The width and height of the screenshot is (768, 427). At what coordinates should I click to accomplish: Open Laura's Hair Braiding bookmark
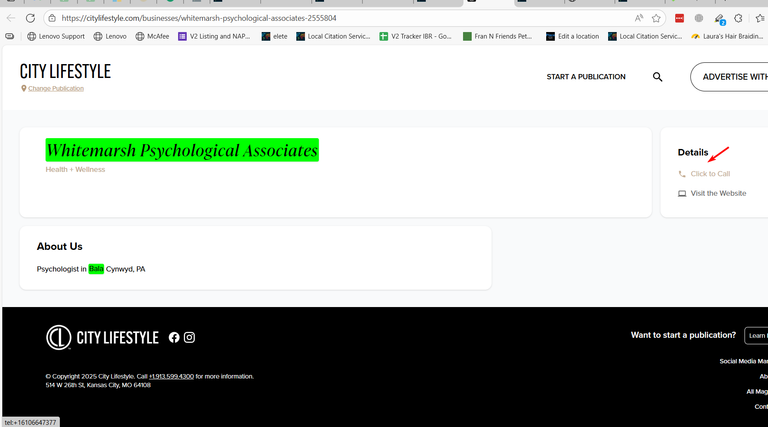point(727,36)
